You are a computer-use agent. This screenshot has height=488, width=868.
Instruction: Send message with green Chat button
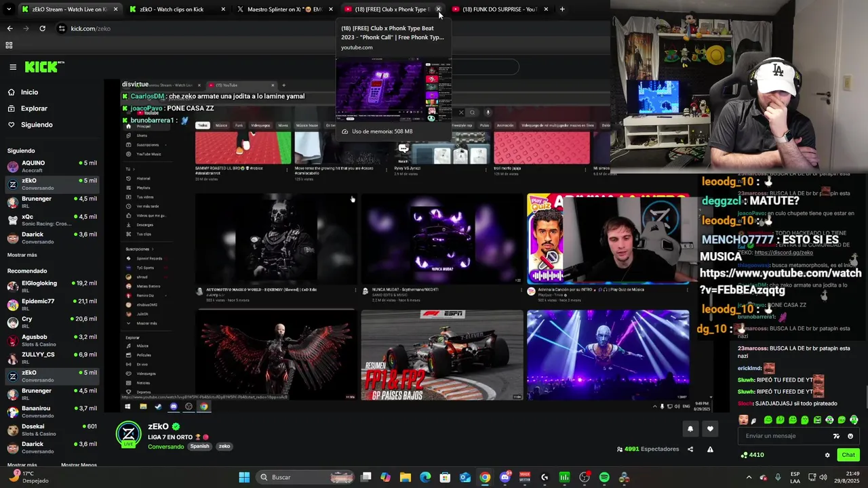848,455
